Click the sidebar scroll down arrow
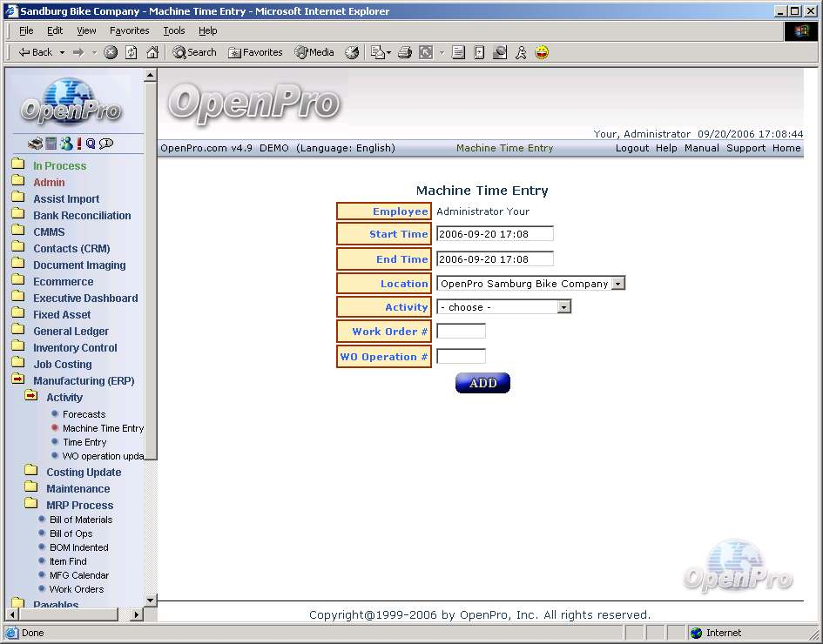The height and width of the screenshot is (644, 823). pyautogui.click(x=150, y=600)
